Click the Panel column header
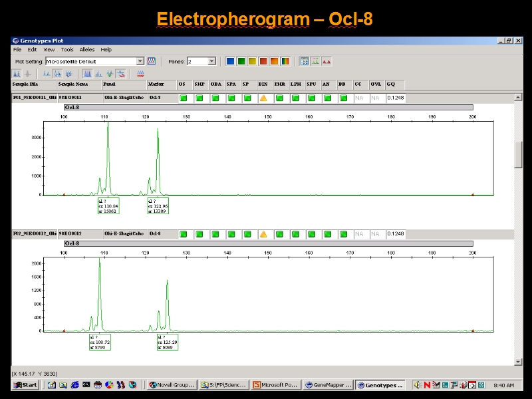Viewport: 532px width, 399px height. coord(124,84)
